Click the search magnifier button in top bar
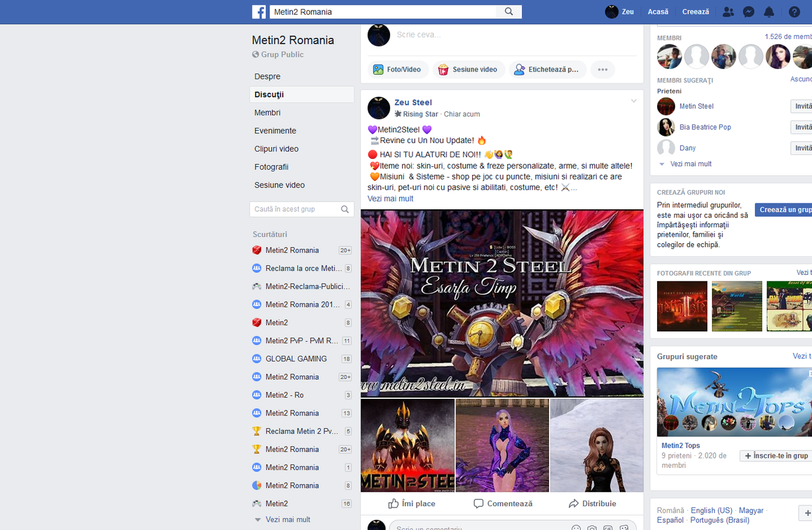The height and width of the screenshot is (530, 812). coord(509,12)
